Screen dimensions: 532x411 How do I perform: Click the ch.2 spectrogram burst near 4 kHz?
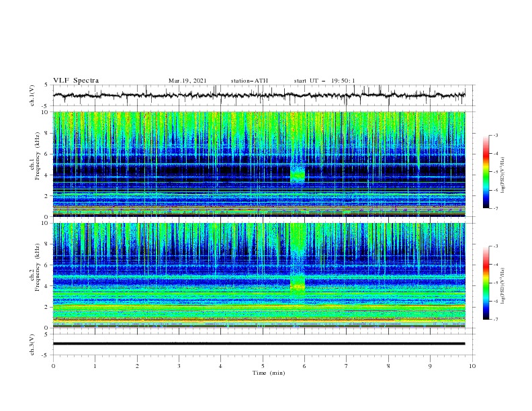click(298, 284)
